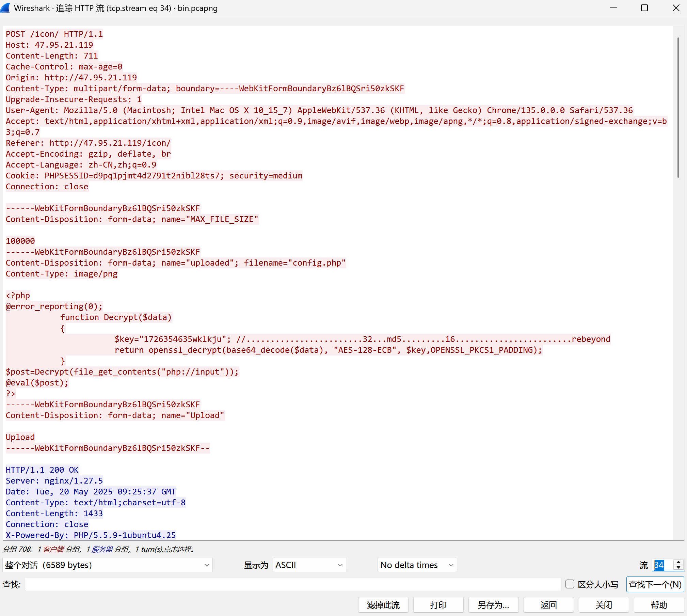Viewport: 687px width, 616px height.
Task: Click the 滤掉此流 button
Action: pos(383,605)
